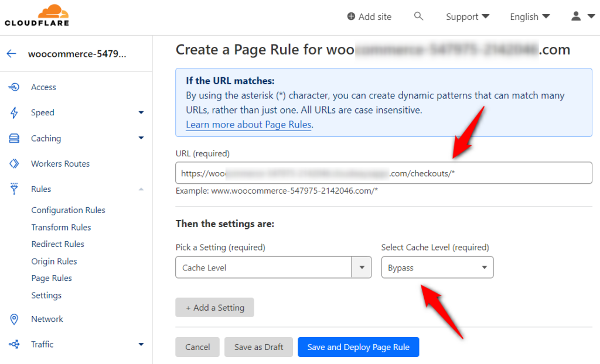The image size is (600, 364).
Task: Click the Access key icon in sidebar
Action: (x=13, y=87)
